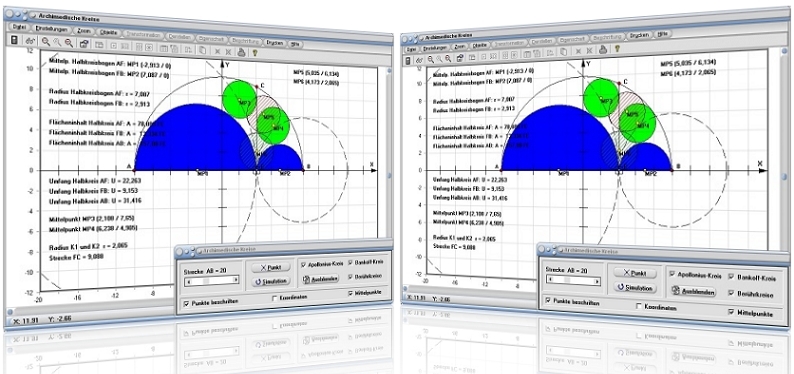The height and width of the screenshot is (374, 794).
Task: Click the Ausblenden button in right control panel
Action: point(693,292)
